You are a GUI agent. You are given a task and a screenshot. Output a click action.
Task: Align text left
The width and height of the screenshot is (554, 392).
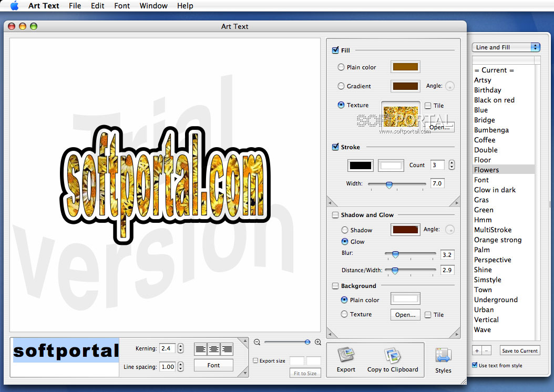[x=201, y=349]
